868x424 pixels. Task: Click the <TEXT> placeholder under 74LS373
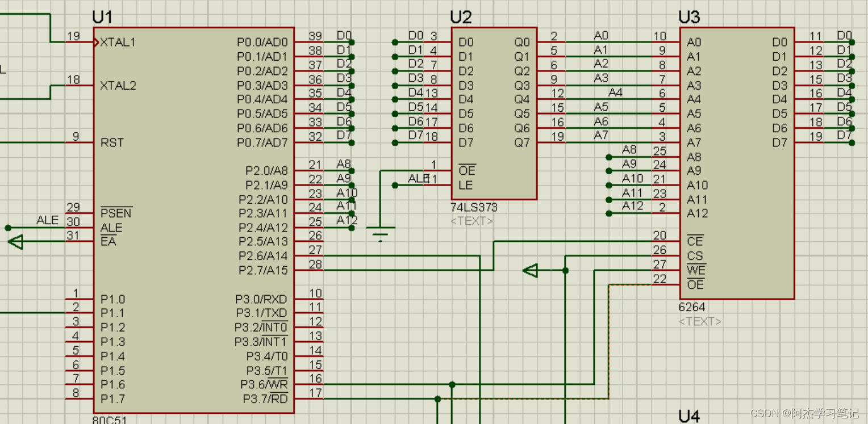[471, 221]
